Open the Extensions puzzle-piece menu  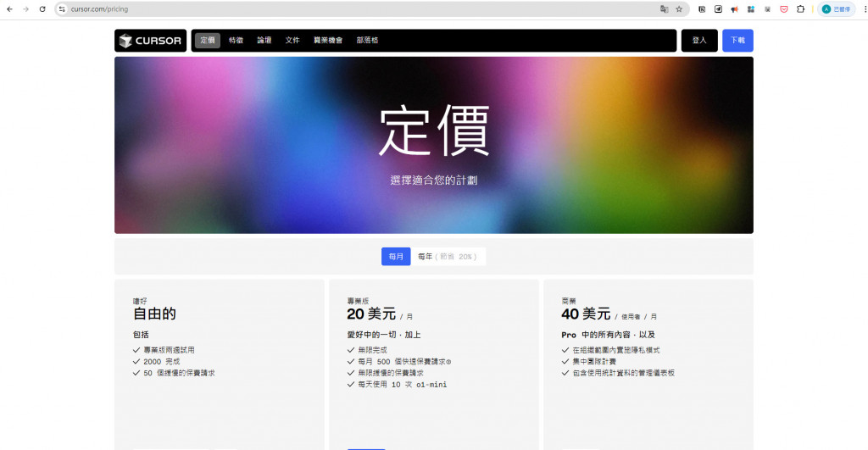tap(800, 8)
